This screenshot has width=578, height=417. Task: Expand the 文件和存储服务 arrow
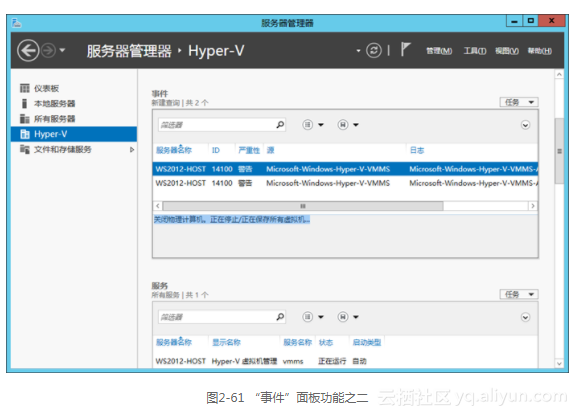[x=132, y=150]
